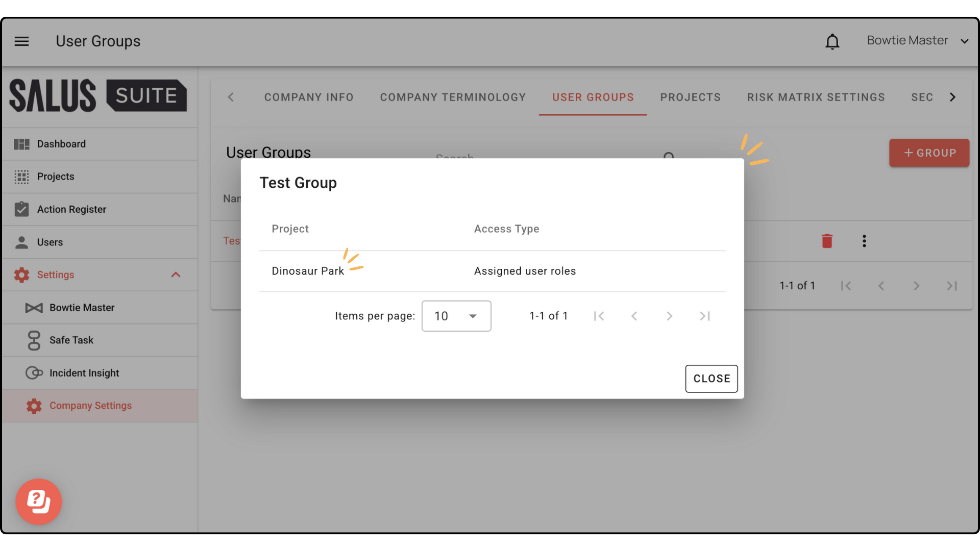The image size is (980, 551).
Task: Click the notifications bell icon
Action: (832, 41)
